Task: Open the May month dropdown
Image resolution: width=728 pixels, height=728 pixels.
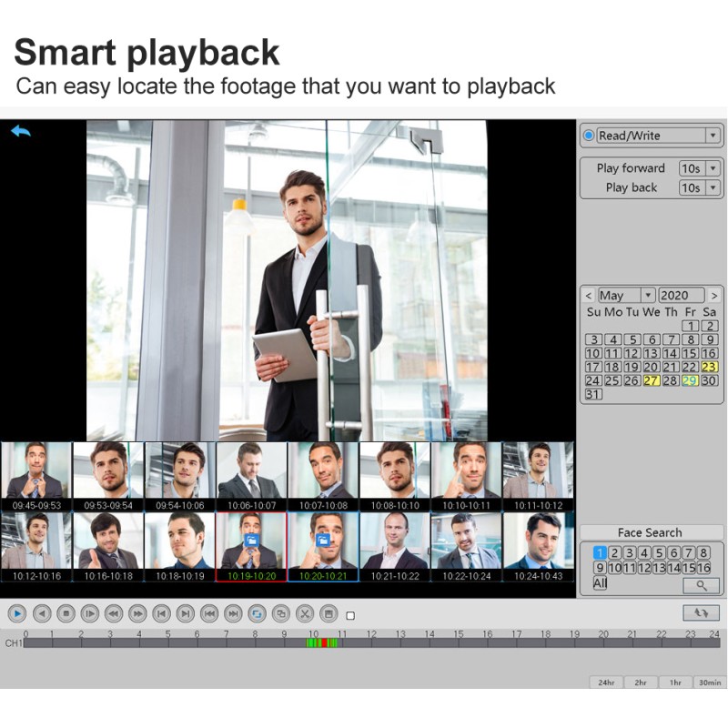Action: pos(647,296)
